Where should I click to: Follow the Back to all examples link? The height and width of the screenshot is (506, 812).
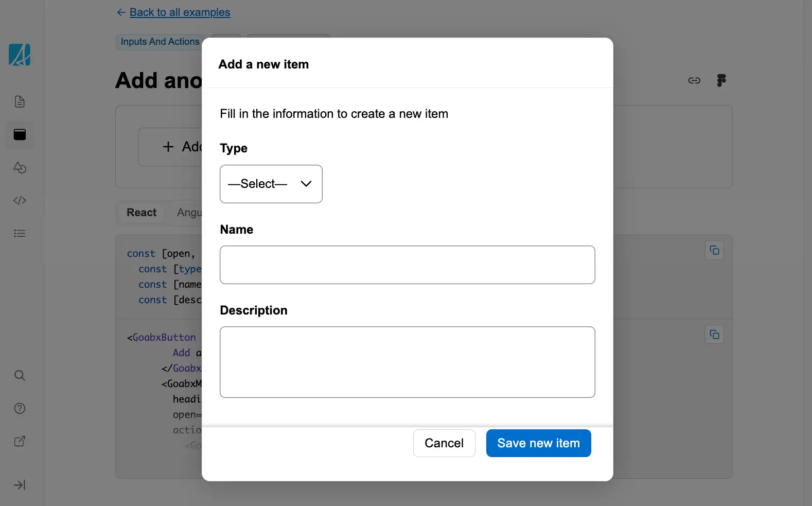(x=180, y=12)
